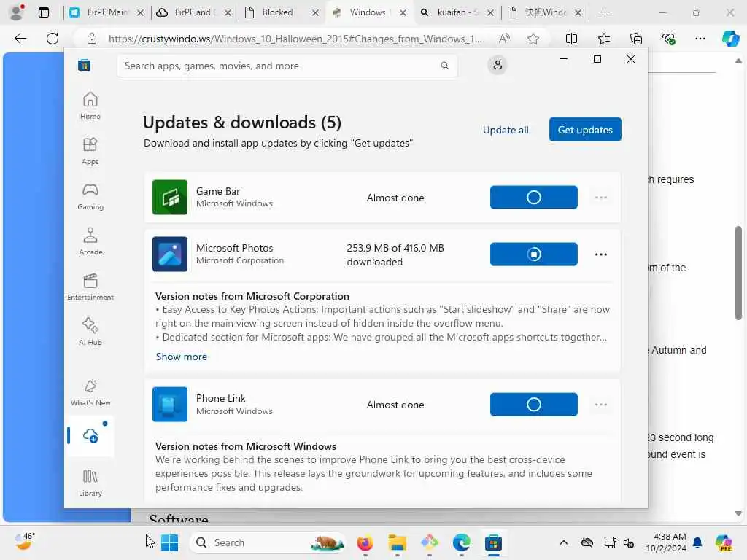Show hidden system tray icons
This screenshot has width=747, height=560.
tap(564, 542)
